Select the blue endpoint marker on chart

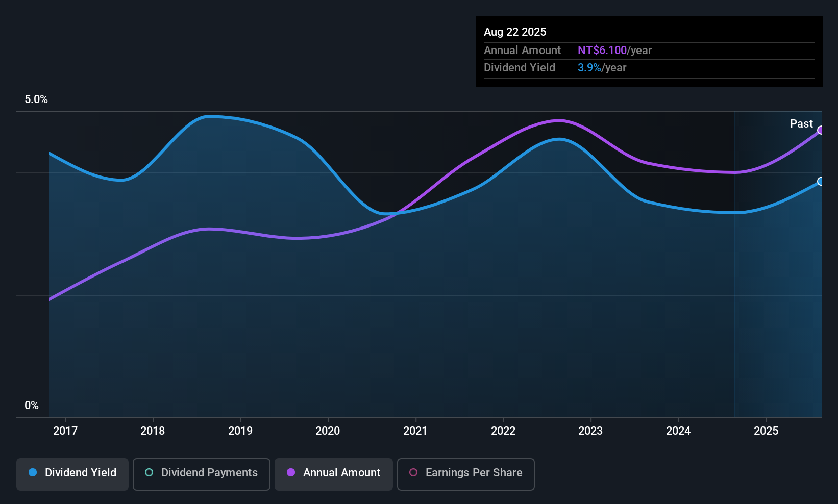click(821, 181)
